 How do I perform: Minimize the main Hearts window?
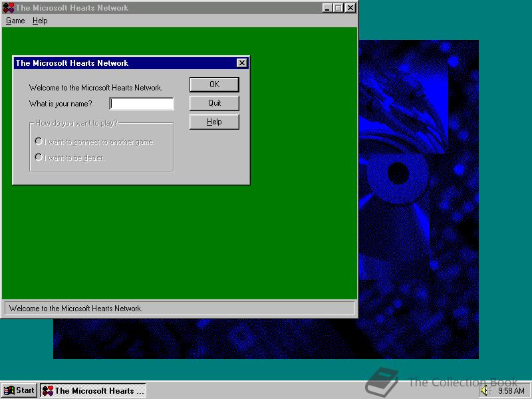click(327, 8)
